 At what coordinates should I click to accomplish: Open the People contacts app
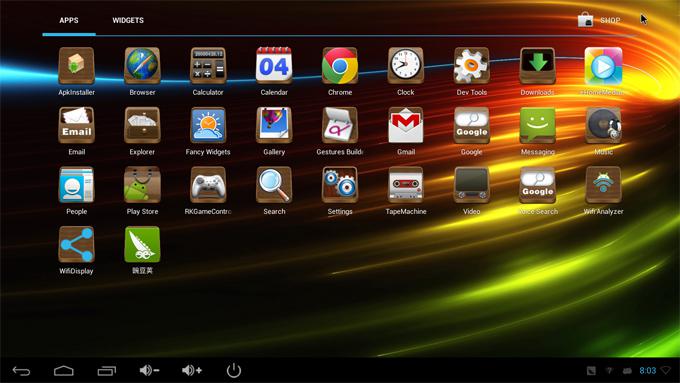[x=76, y=185]
